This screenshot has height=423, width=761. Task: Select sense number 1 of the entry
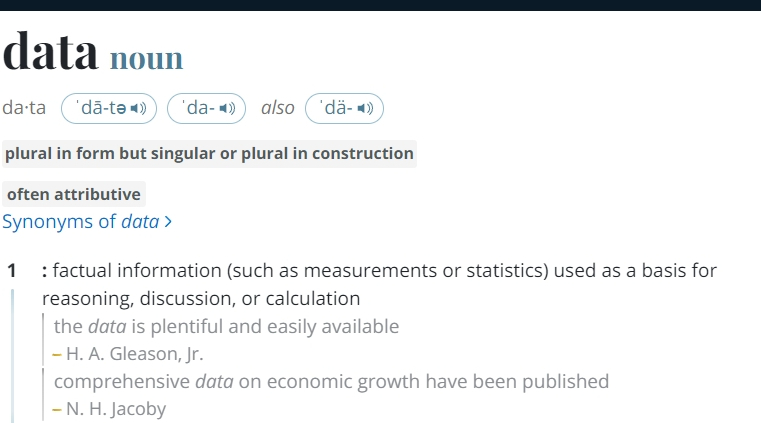click(12, 271)
